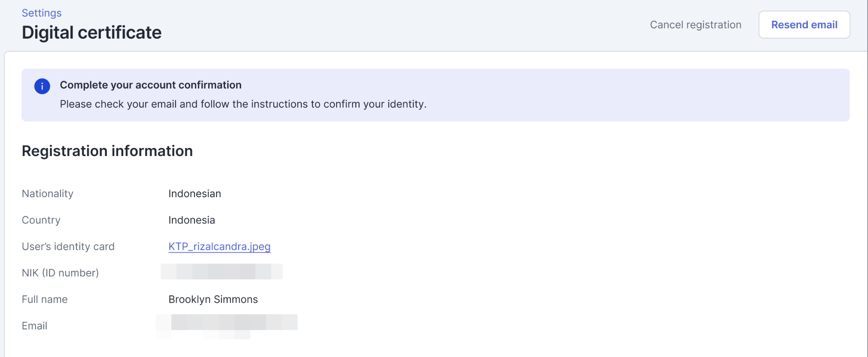Image resolution: width=868 pixels, height=357 pixels.
Task: Click the blue info icon in the banner
Action: click(x=42, y=86)
